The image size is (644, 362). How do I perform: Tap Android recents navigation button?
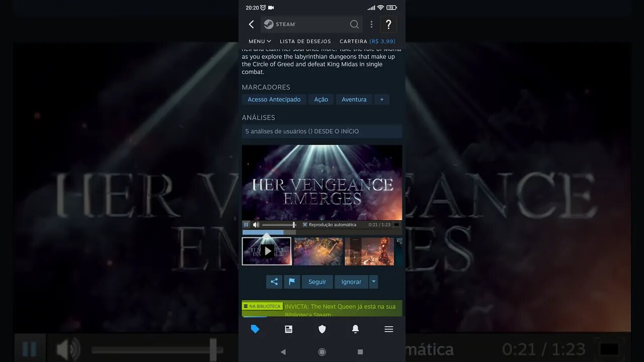(x=360, y=352)
